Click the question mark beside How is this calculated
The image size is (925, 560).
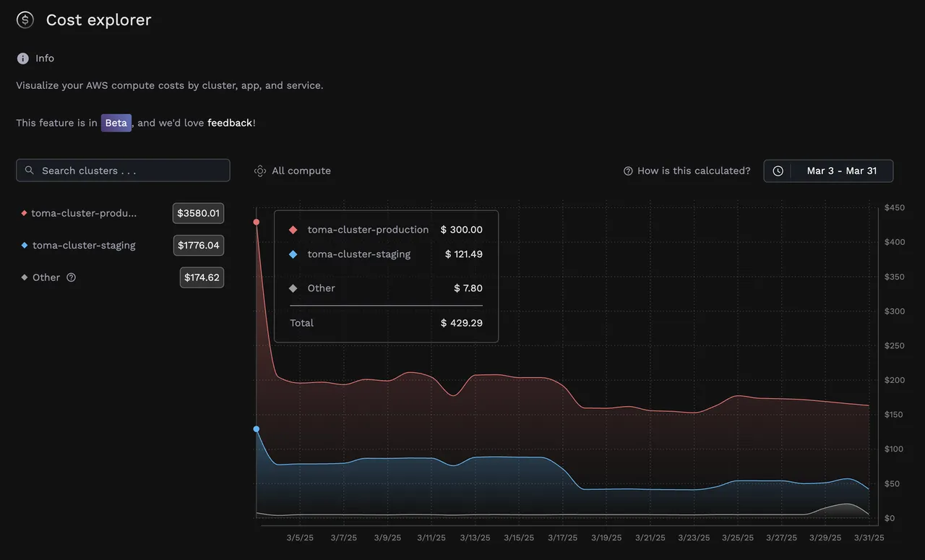628,171
